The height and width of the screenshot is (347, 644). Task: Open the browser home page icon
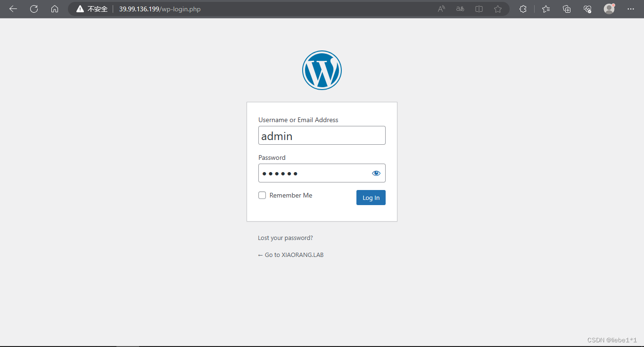click(55, 9)
